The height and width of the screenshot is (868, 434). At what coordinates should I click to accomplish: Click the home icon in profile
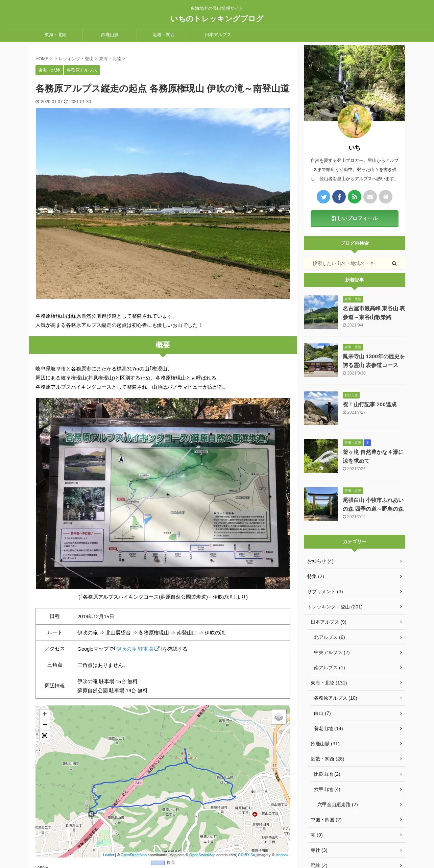tap(386, 197)
